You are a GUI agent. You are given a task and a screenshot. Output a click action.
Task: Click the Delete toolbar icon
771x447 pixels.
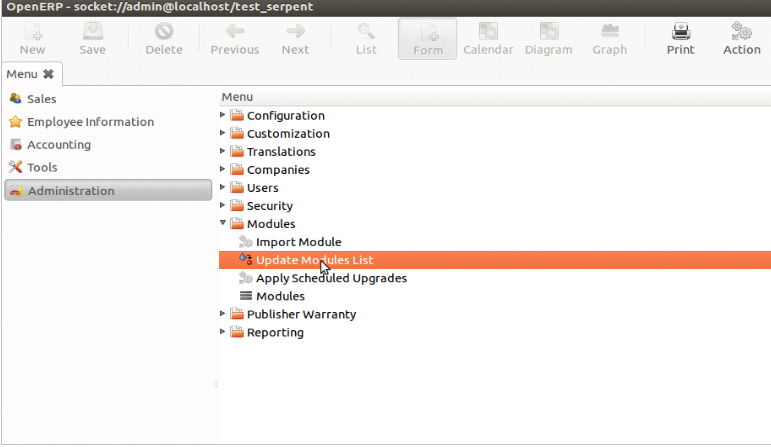pos(164,31)
